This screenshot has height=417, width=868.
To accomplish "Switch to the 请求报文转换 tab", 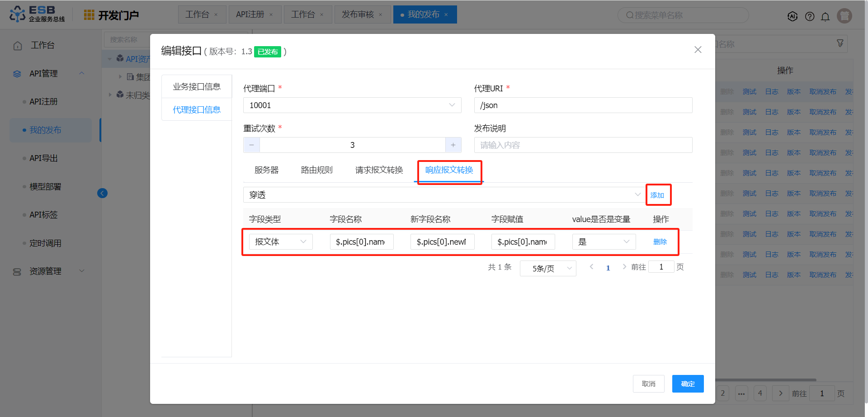I will [x=379, y=170].
